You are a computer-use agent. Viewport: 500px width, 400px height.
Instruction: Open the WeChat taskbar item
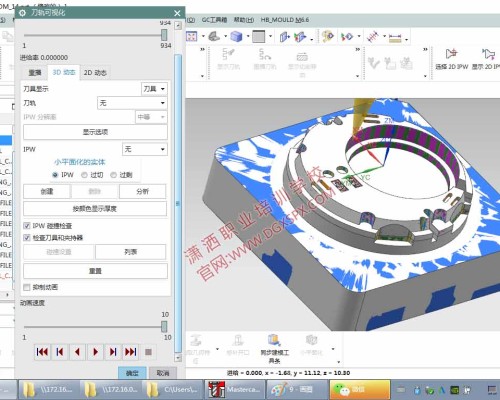click(x=360, y=389)
